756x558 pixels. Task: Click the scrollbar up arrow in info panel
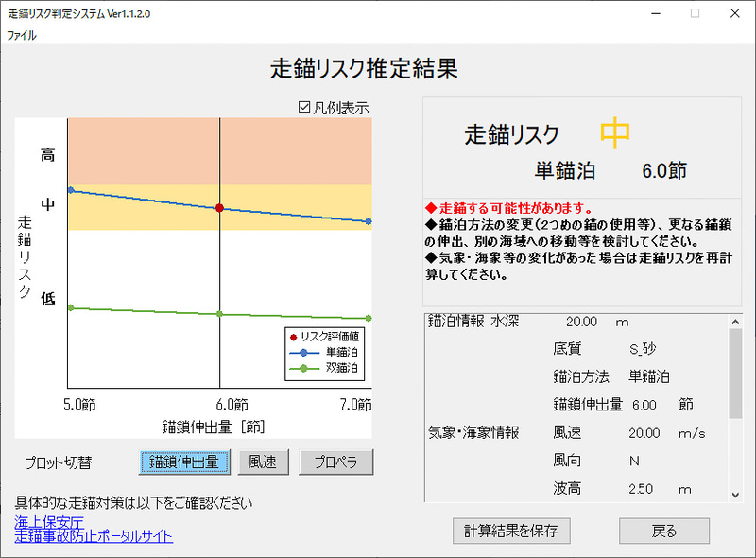pyautogui.click(x=734, y=321)
